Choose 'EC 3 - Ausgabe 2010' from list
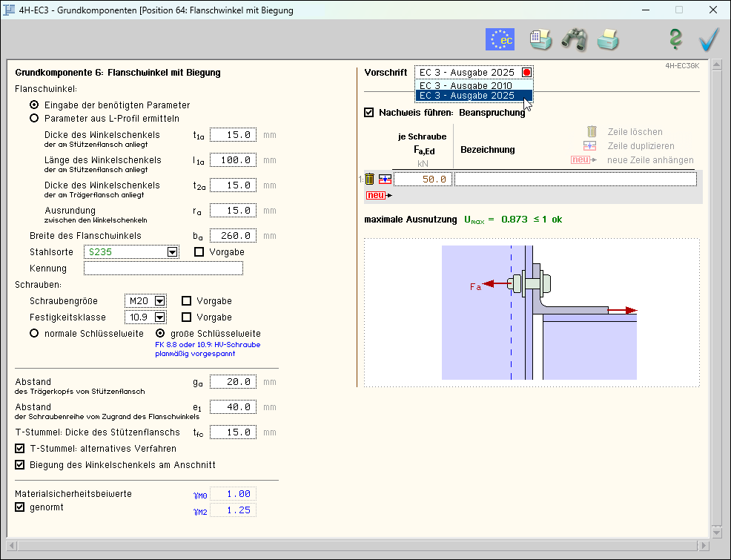Screen dimensions: 731x560 coord(466,85)
